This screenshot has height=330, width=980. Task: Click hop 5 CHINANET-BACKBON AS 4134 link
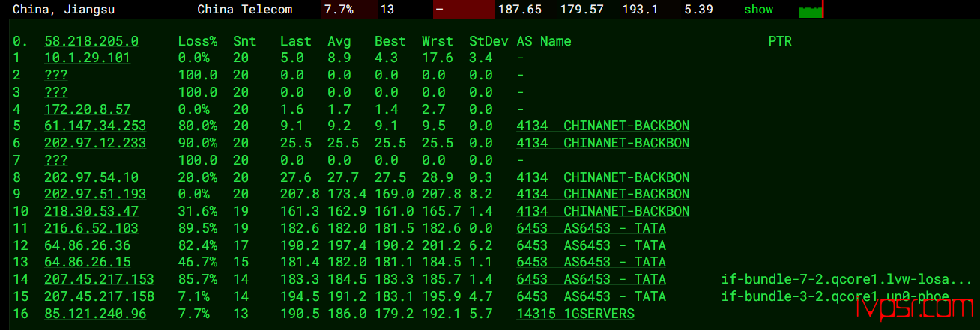tap(603, 126)
